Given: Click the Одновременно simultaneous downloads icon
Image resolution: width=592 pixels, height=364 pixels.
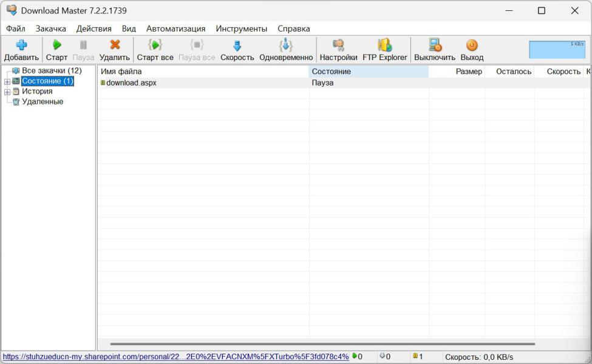Looking at the screenshot, I should [x=285, y=45].
